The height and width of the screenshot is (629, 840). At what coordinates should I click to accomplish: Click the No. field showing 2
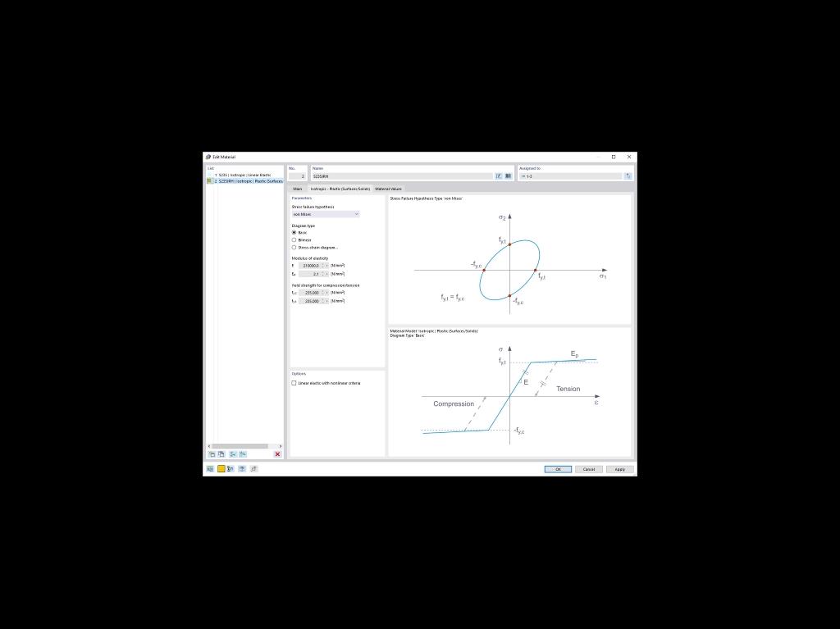coord(297,176)
